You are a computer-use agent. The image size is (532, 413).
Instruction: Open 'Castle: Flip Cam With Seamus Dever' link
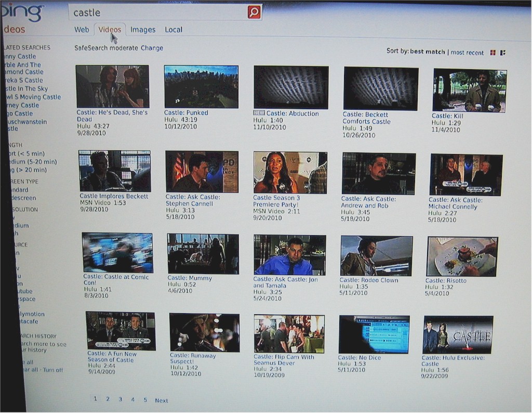pos(284,360)
